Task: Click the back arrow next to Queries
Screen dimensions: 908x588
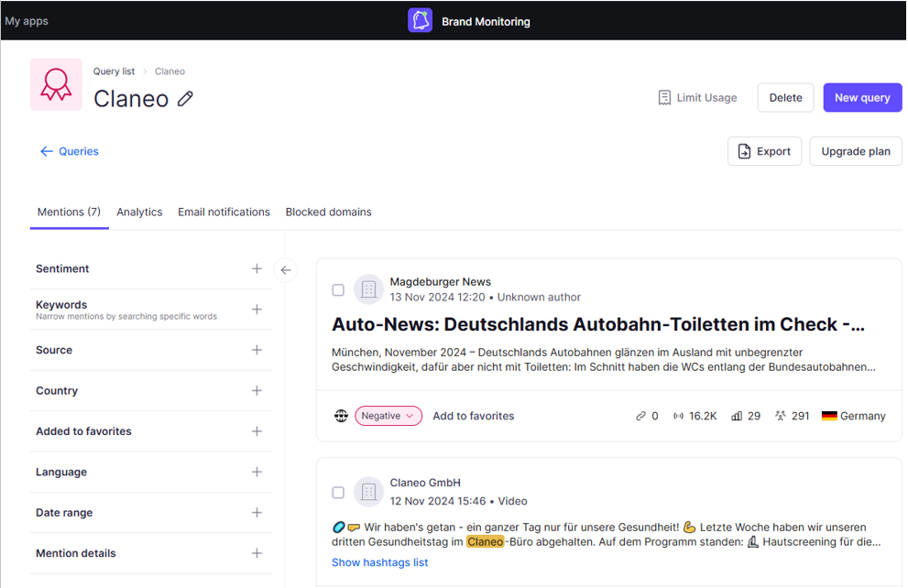Action: [x=47, y=152]
